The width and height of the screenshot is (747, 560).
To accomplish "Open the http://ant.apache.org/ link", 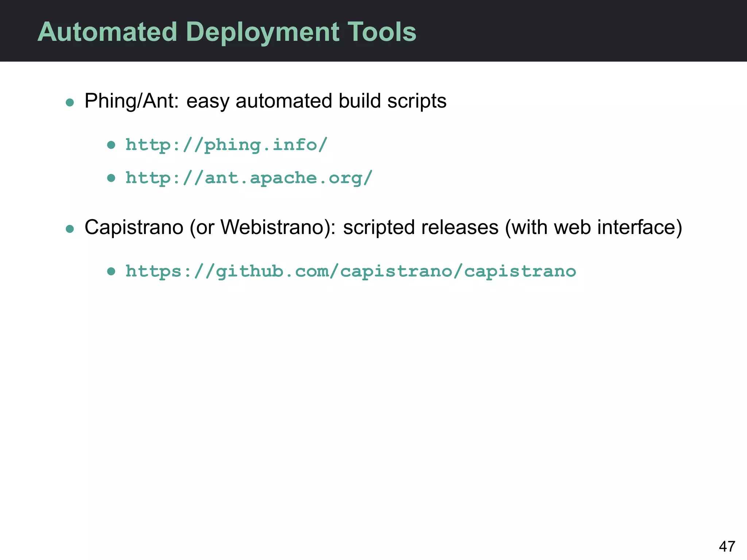I will click(249, 178).
